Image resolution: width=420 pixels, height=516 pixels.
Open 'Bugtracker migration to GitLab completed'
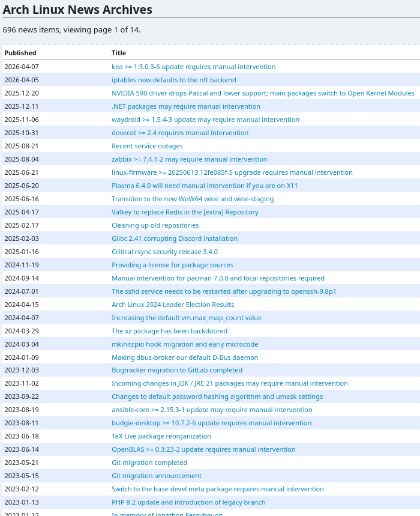(177, 370)
